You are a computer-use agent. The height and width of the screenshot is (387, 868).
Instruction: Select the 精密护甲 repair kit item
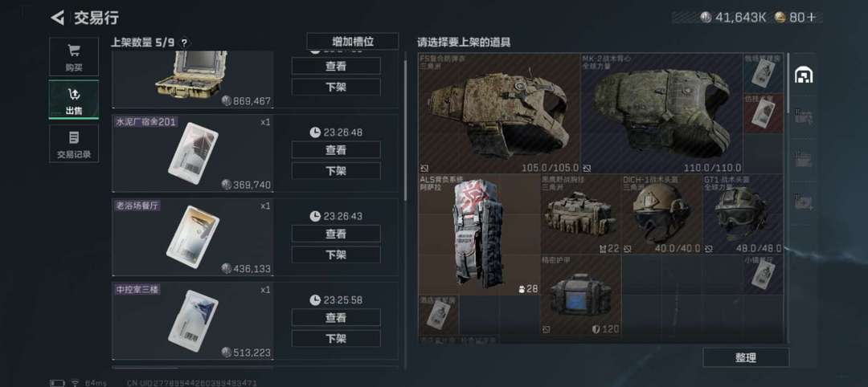tap(581, 295)
